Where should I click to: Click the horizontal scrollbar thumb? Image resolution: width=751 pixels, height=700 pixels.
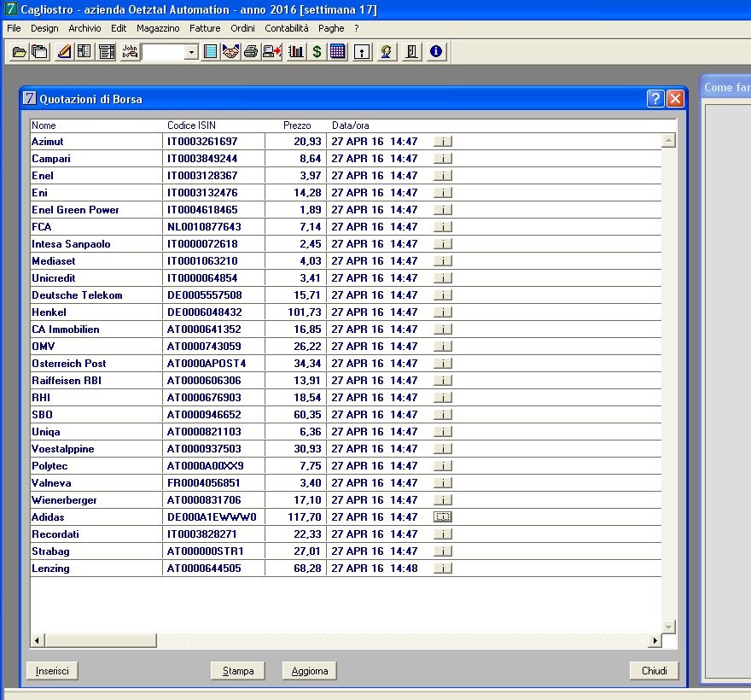pyautogui.click(x=101, y=640)
